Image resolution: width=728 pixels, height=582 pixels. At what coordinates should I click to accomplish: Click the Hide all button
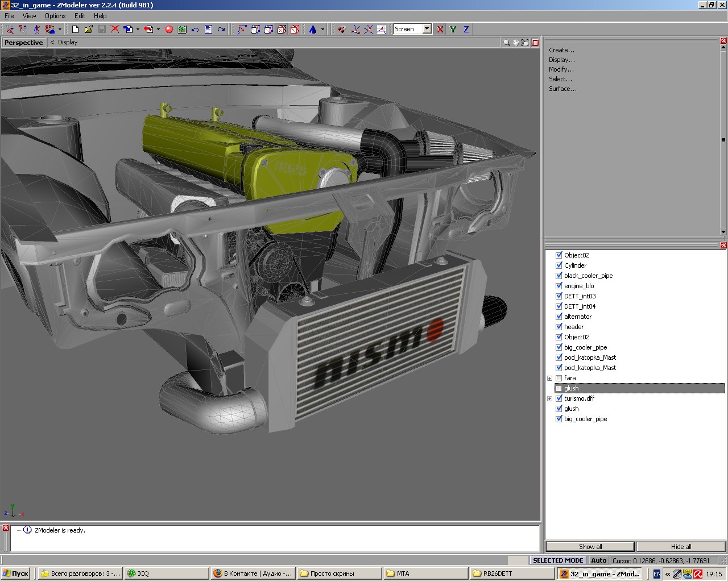[x=681, y=547]
